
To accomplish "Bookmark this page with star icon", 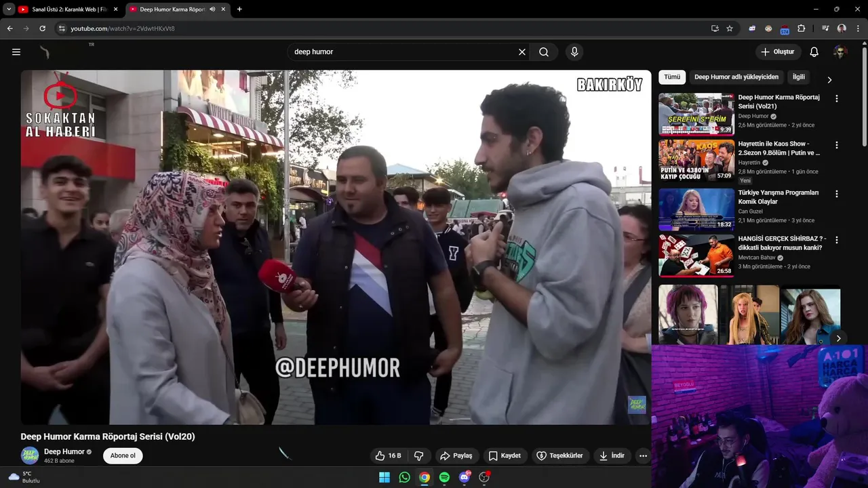I will [x=730, y=28].
